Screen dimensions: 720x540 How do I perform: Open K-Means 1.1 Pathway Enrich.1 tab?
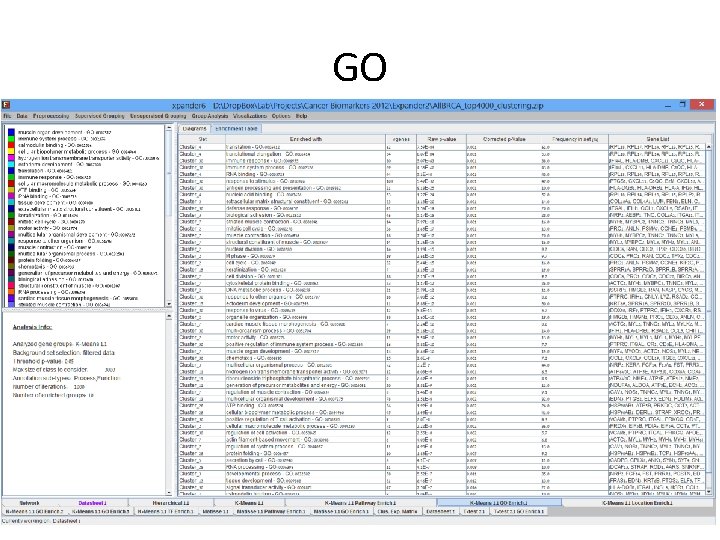360,503
